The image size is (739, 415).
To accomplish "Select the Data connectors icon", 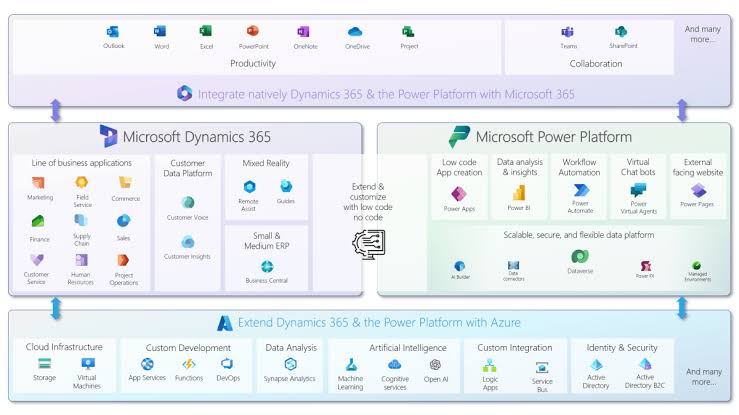I will pos(513,265).
